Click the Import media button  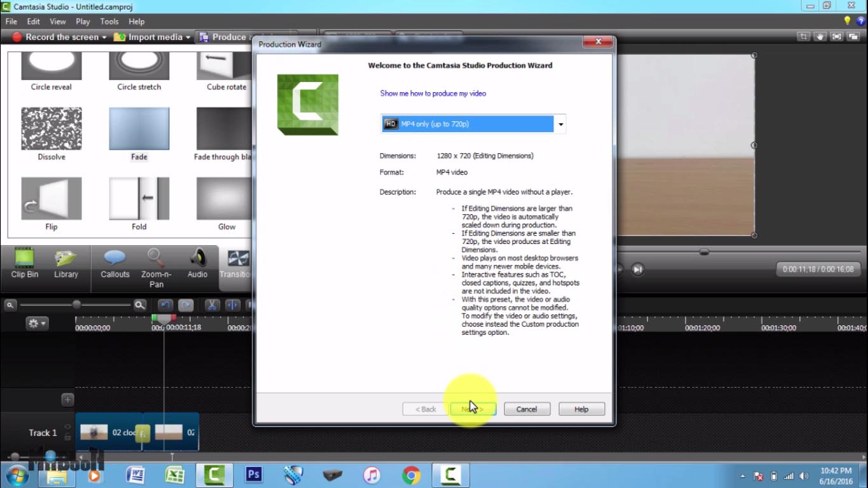click(149, 37)
